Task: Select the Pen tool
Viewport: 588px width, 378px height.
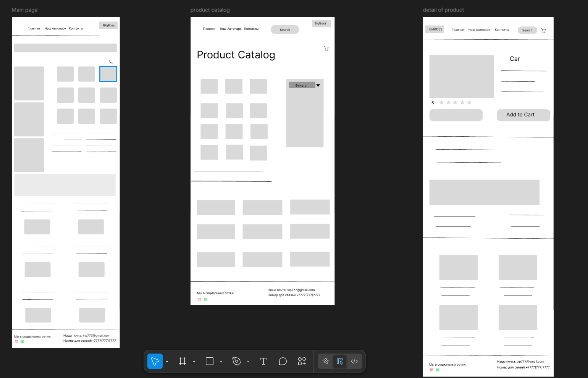Action: point(237,361)
